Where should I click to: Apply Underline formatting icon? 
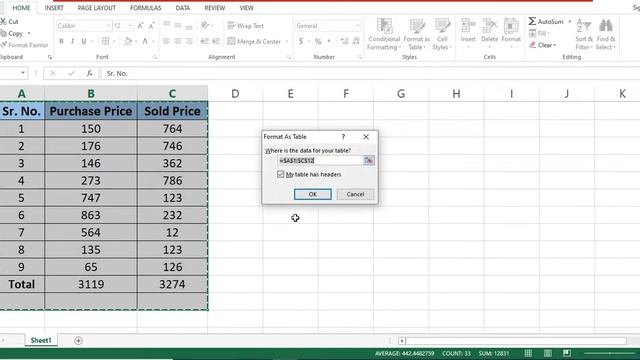pos(84,41)
